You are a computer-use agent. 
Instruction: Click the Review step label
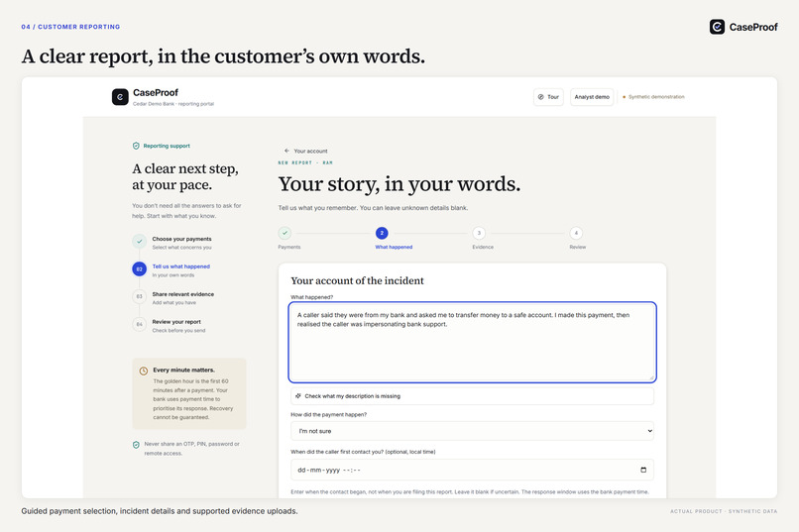(x=577, y=247)
